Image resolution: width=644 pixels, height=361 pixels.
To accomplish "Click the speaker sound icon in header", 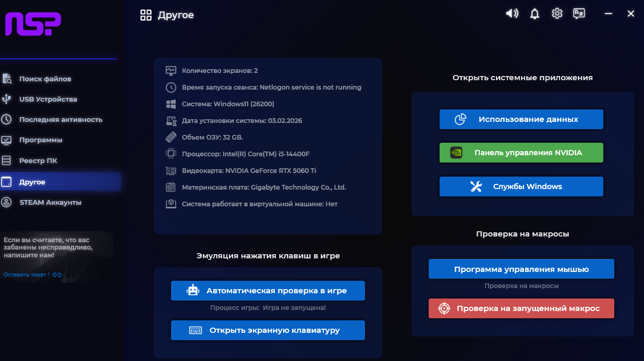I will coord(512,14).
